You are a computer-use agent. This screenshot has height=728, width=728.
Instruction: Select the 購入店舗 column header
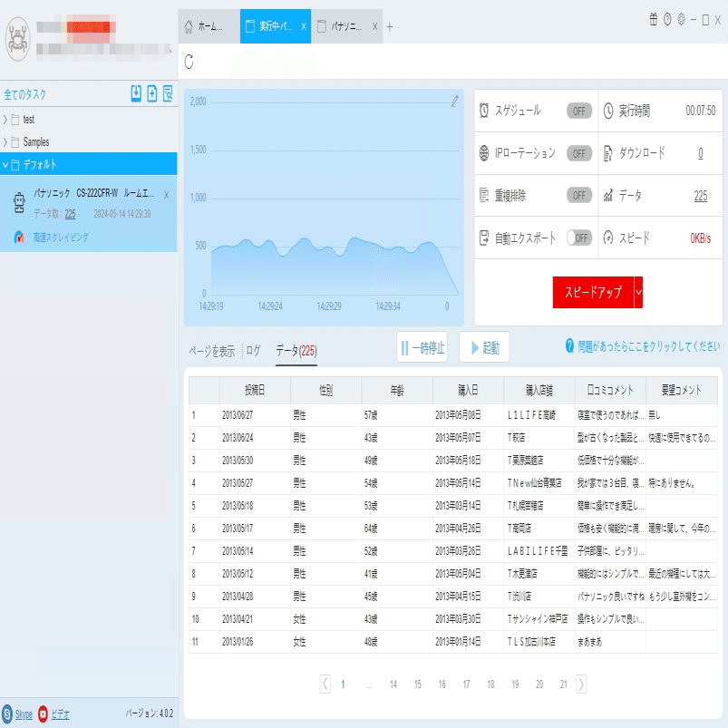[539, 390]
